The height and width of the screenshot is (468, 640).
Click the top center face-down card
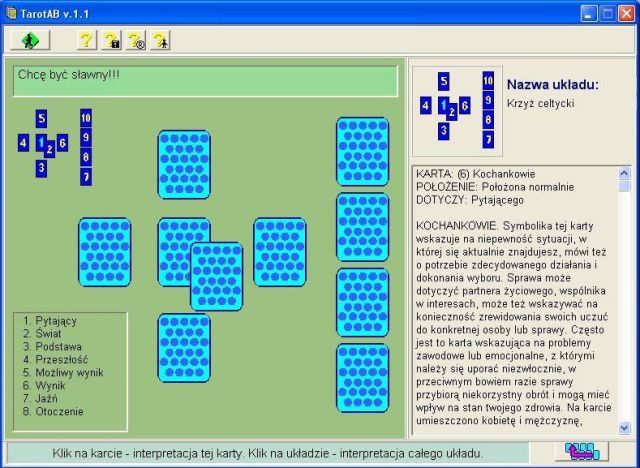pos(184,164)
